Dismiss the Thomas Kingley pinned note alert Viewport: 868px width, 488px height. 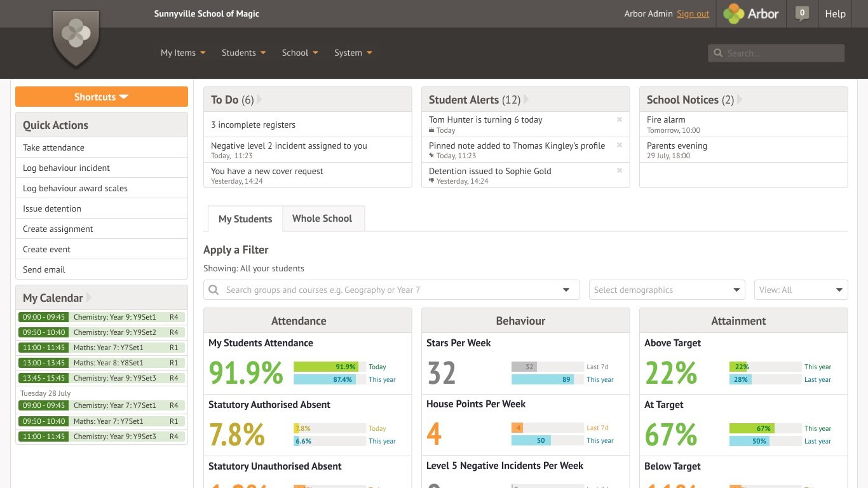620,146
